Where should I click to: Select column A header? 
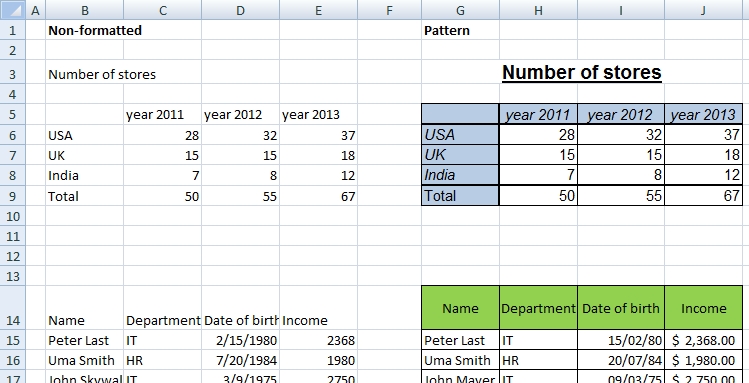click(x=35, y=10)
